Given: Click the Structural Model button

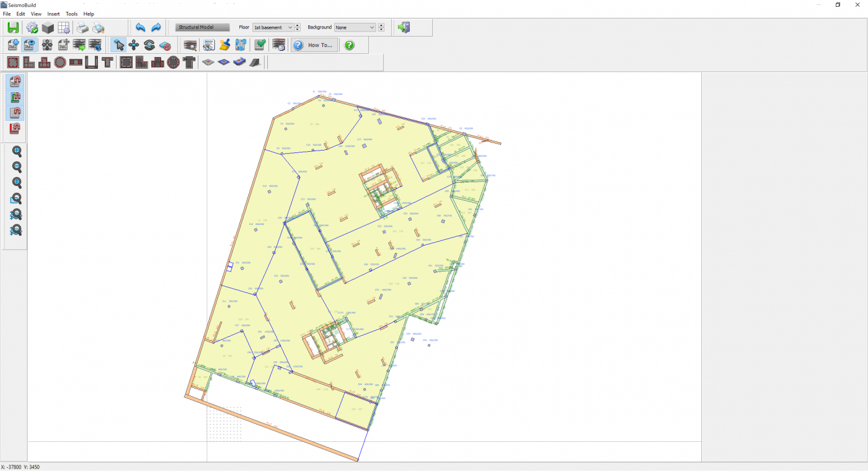Looking at the screenshot, I should point(202,27).
